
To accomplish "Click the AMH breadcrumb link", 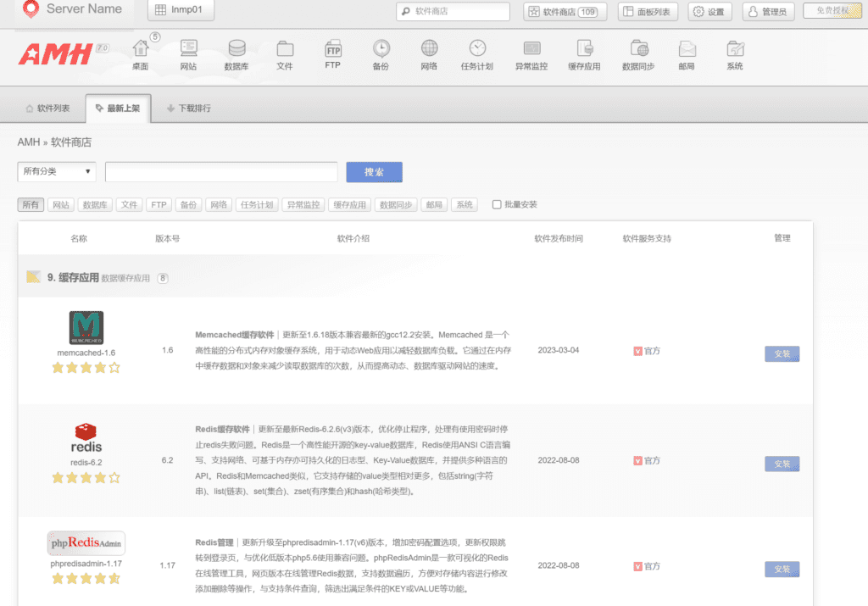I will (x=29, y=142).
